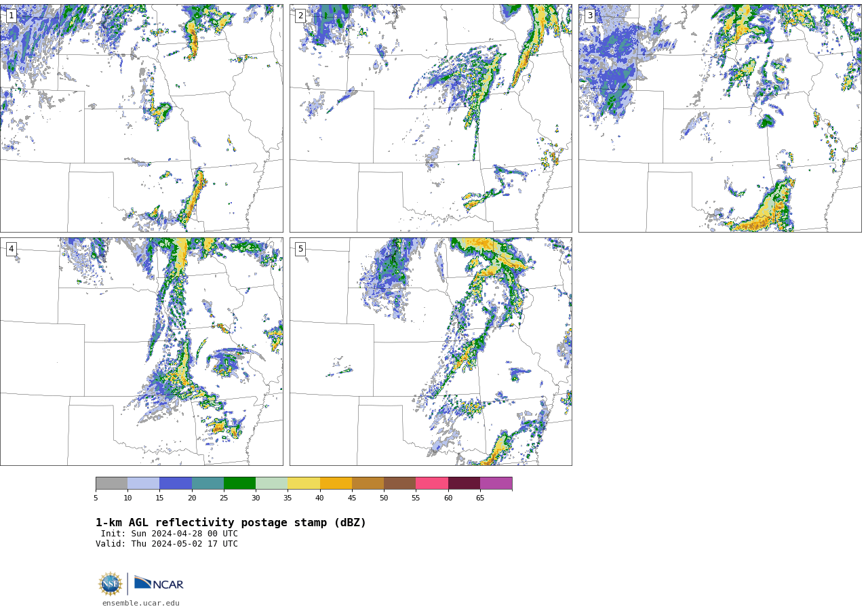Select the dark green 25–30 dBZ swatch
The height and width of the screenshot is (611, 868).
point(239,483)
